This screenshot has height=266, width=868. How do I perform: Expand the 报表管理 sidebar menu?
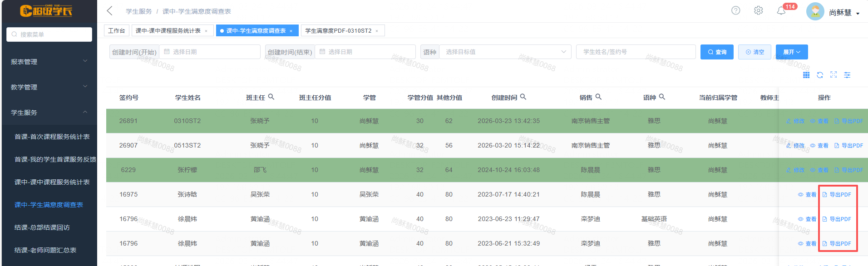pos(49,61)
